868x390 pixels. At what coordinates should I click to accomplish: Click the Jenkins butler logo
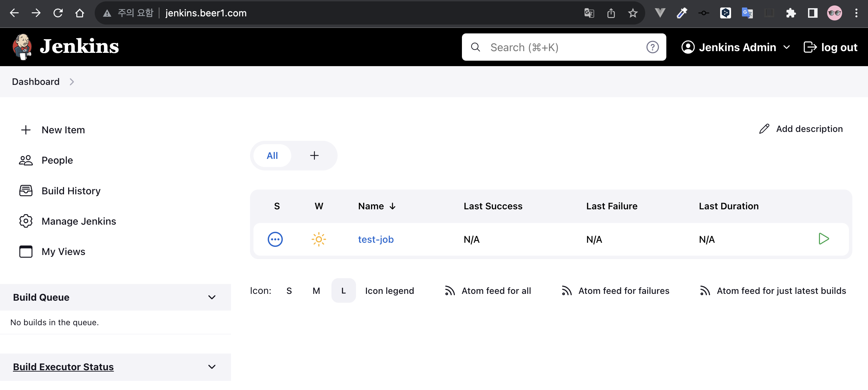tap(22, 47)
